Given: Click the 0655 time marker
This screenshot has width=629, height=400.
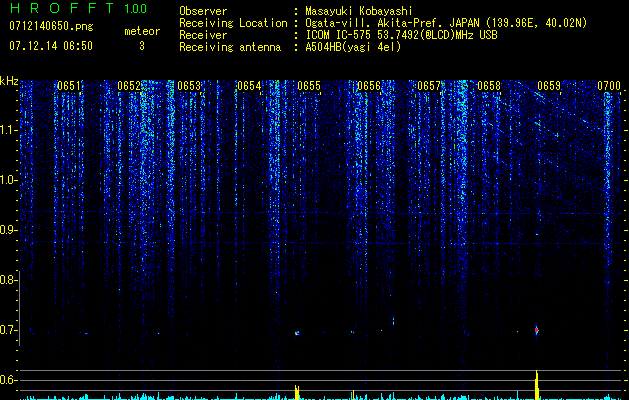Looking at the screenshot, I should (309, 86).
